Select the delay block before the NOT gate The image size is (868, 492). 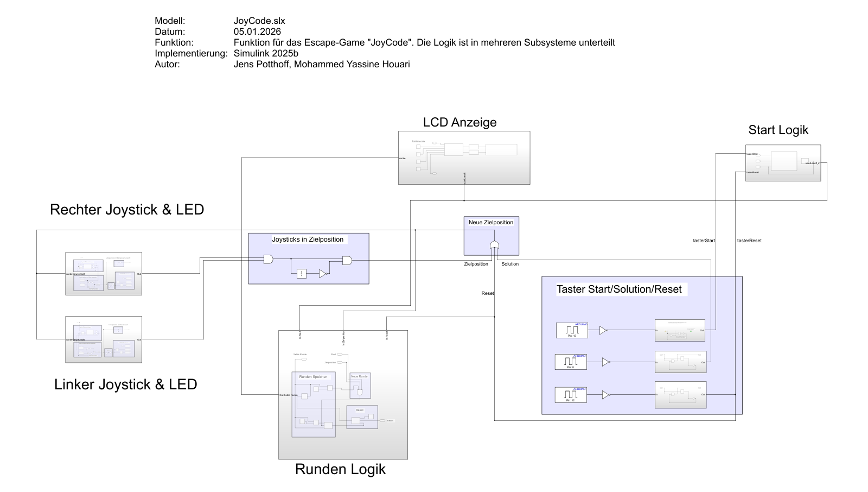point(302,274)
